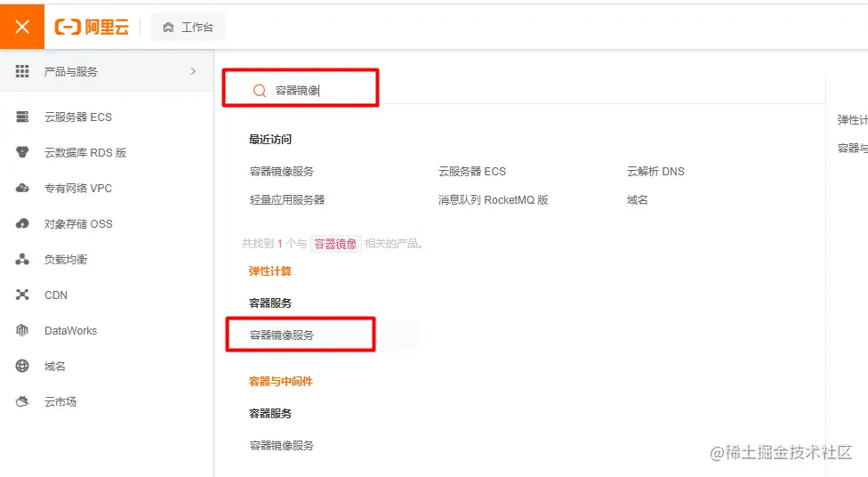Click the search magnifier icon
868x477 pixels.
tap(260, 90)
